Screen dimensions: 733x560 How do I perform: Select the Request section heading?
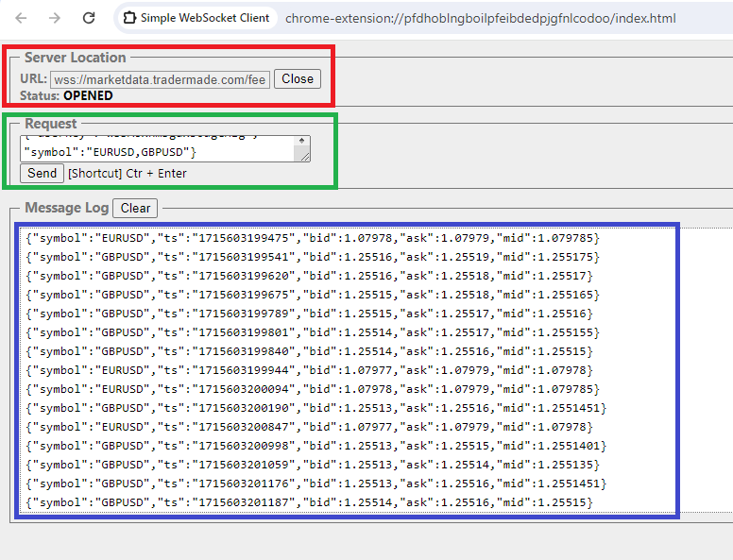click(x=50, y=124)
